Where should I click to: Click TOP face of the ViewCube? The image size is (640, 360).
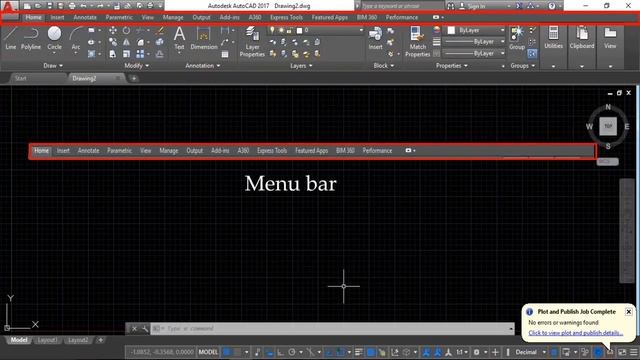pyautogui.click(x=608, y=126)
